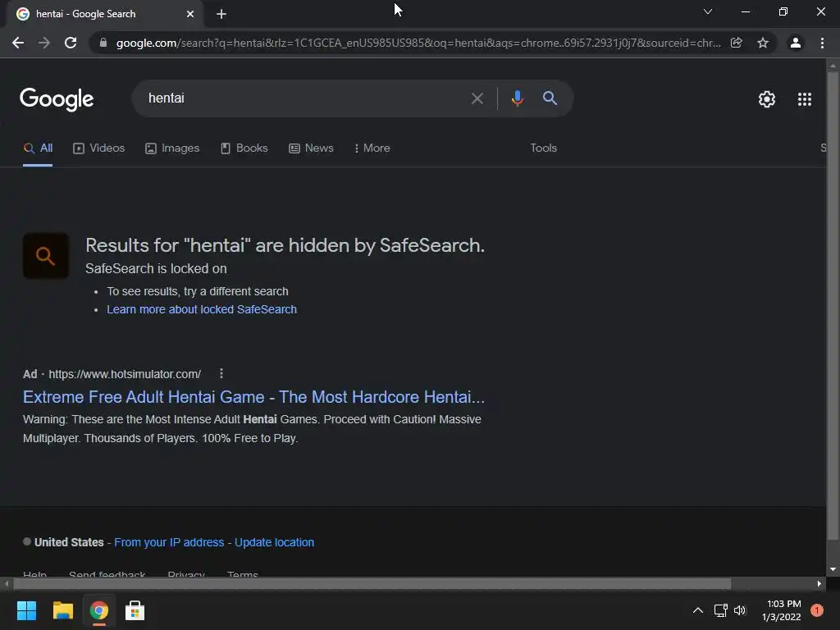Open Microsoft Store from the taskbar

point(135,610)
